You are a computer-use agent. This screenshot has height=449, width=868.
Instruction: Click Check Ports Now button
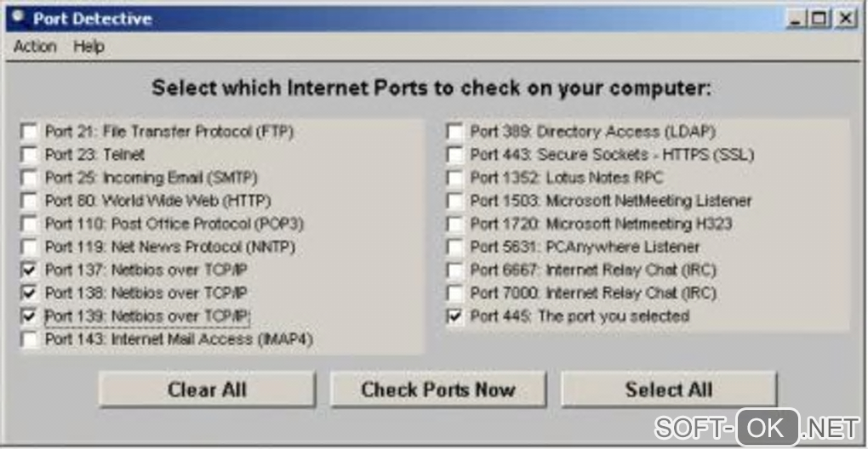click(437, 389)
